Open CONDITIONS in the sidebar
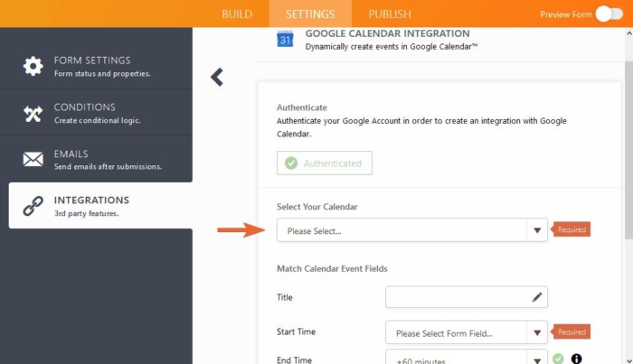 tap(96, 113)
